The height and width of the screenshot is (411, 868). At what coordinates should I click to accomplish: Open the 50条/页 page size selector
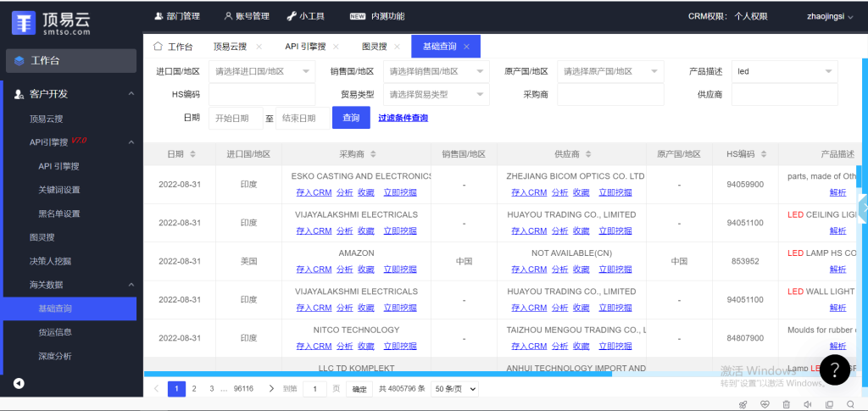(x=454, y=389)
